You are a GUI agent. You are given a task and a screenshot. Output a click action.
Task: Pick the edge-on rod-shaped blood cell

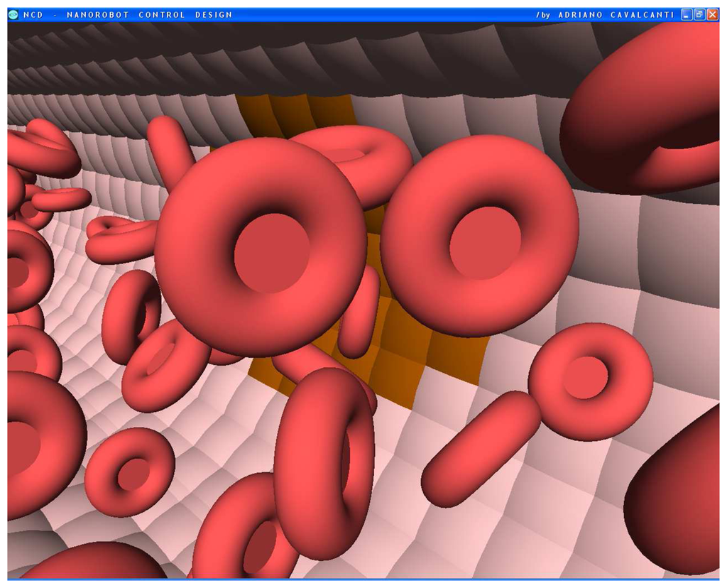[481, 449]
